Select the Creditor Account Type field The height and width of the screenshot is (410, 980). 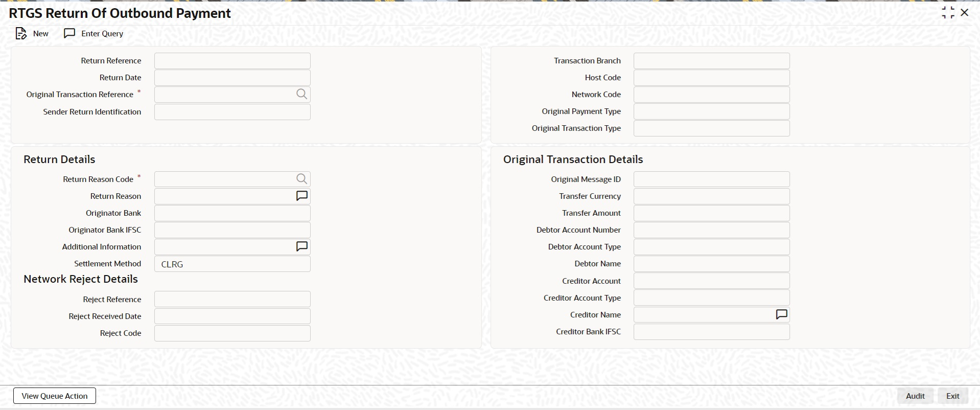click(712, 298)
